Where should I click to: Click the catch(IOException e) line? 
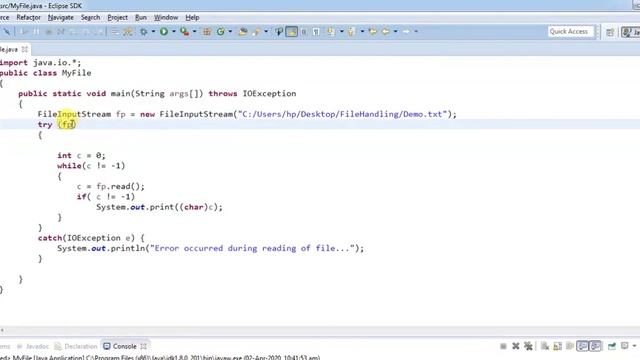(x=91, y=238)
